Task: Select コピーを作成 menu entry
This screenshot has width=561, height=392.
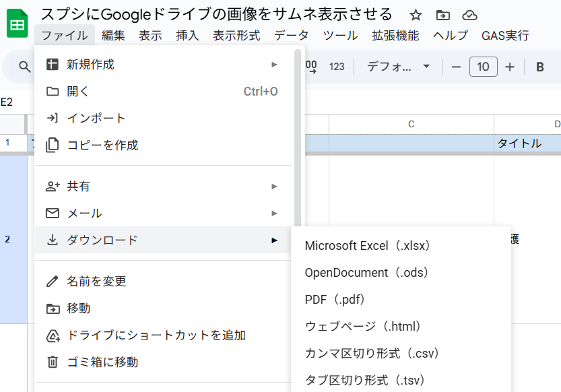Action: click(x=163, y=145)
